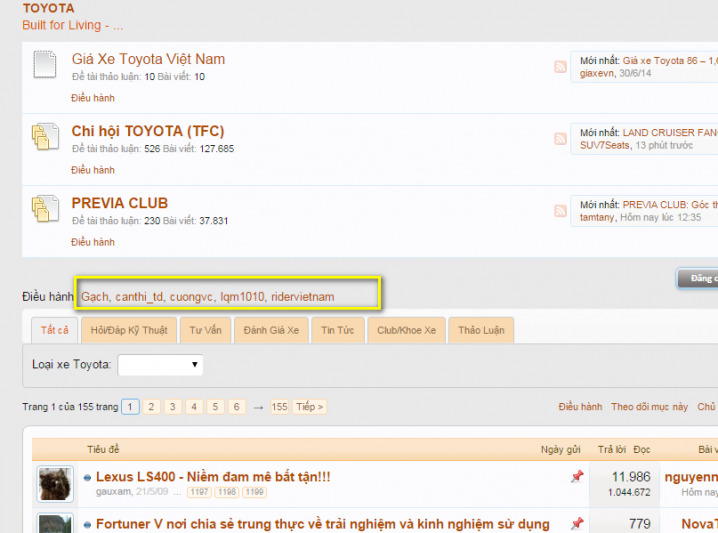
Task: Open the avatar thumbnail on the Fortuner V thread
Action: point(55,523)
